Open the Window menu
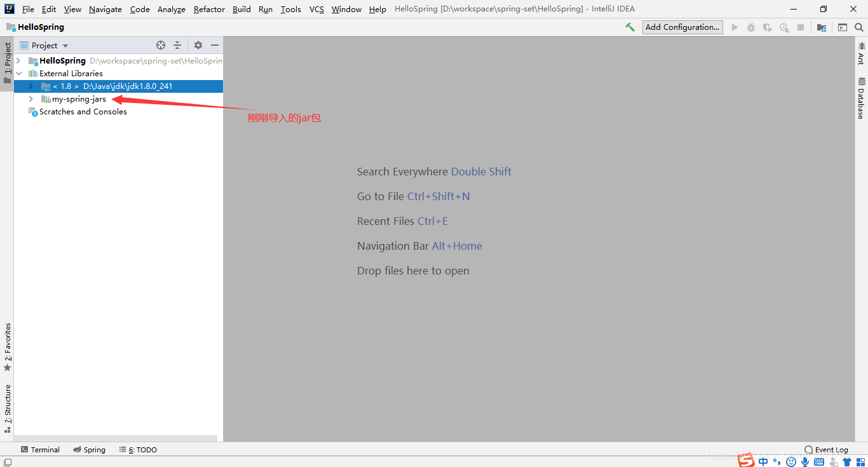Viewport: 868px width, 467px height. pos(346,9)
